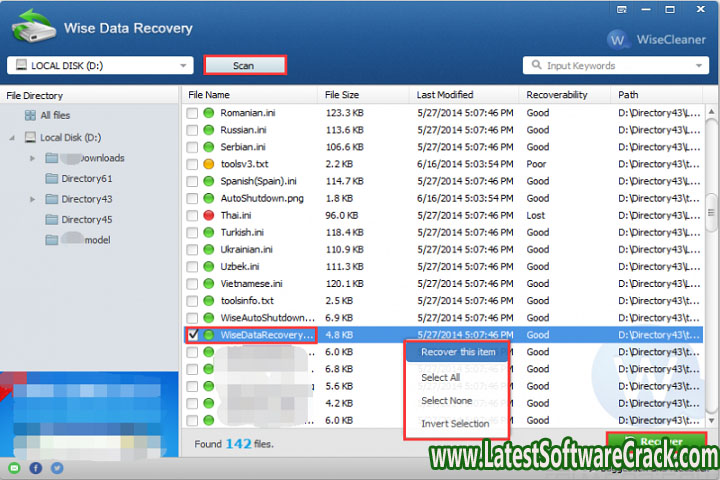Select the Directory61 folder icon
Screen dimensions: 720x480
tap(52, 178)
